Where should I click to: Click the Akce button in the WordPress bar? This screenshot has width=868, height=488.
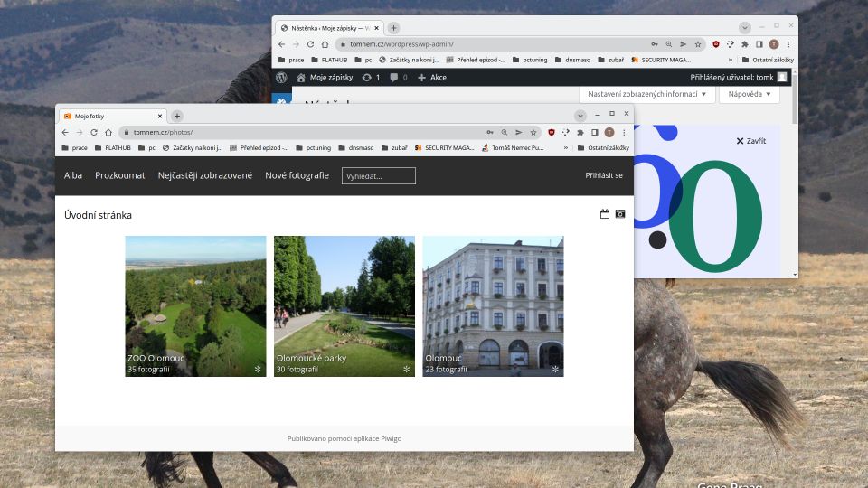click(x=432, y=78)
